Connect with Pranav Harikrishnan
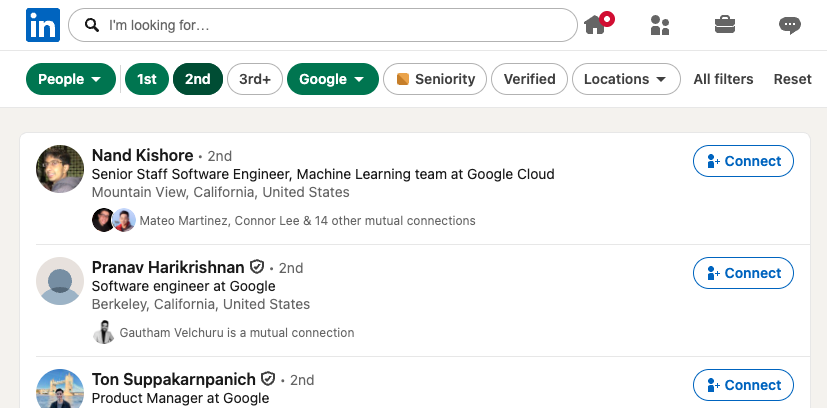The width and height of the screenshot is (827, 408). (743, 273)
